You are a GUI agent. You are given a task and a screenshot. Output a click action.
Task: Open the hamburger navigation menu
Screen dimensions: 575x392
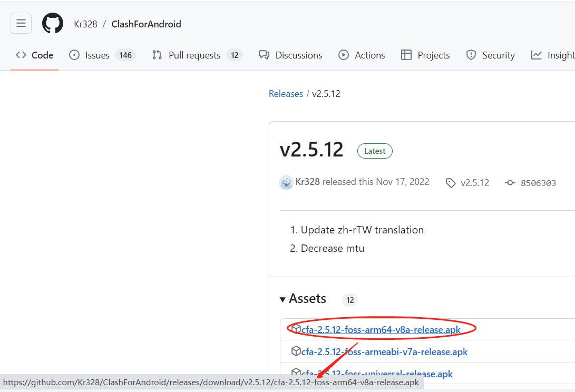pos(21,23)
